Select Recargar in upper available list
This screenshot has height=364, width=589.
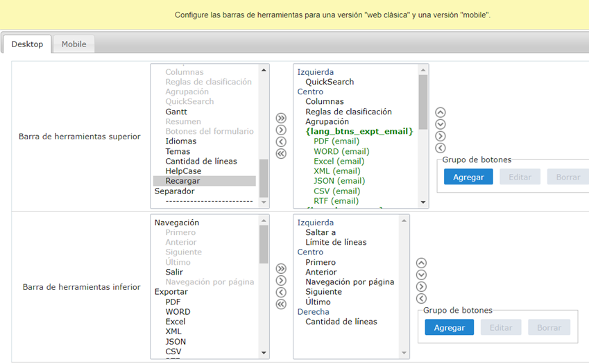(181, 181)
